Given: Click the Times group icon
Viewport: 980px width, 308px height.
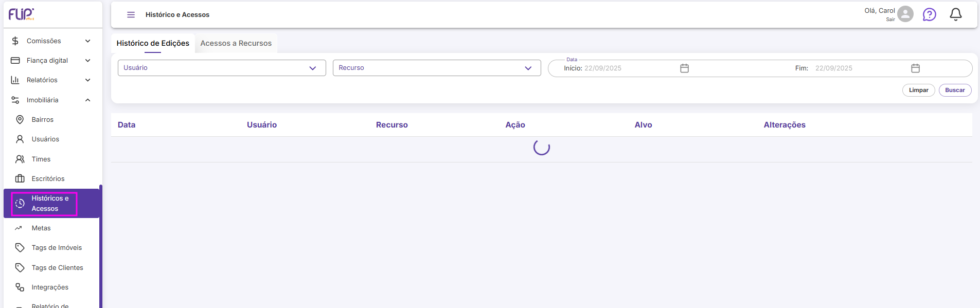Looking at the screenshot, I should (20, 159).
